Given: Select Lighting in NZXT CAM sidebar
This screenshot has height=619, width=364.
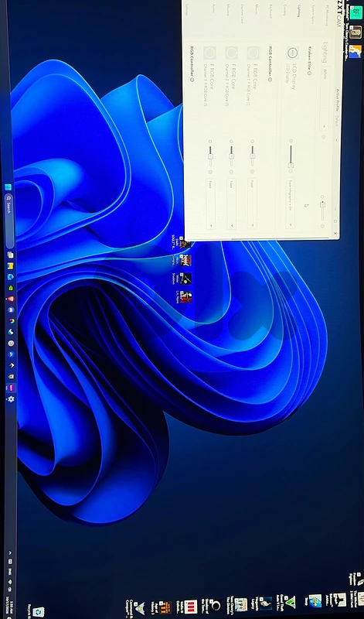Looking at the screenshot, I should coord(298,10).
